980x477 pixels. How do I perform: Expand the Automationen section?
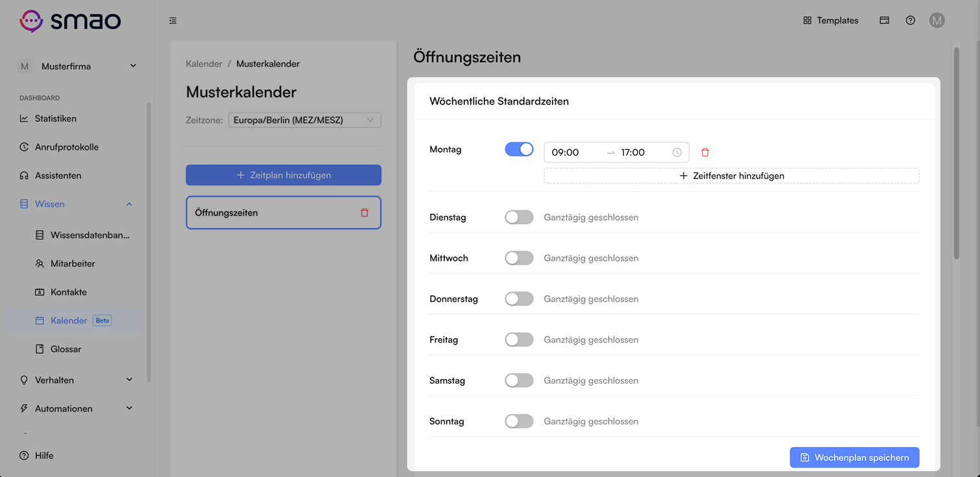coord(77,409)
